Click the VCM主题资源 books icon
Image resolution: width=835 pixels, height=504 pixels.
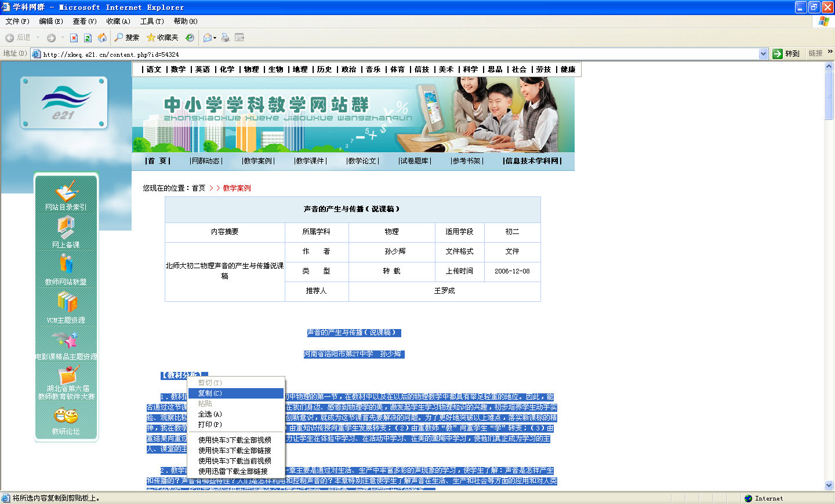[67, 302]
